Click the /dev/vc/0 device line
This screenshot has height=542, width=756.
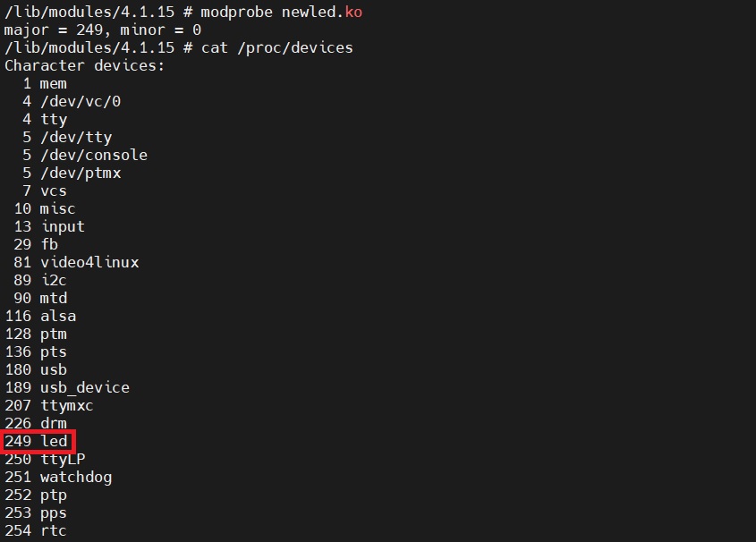(x=72, y=101)
